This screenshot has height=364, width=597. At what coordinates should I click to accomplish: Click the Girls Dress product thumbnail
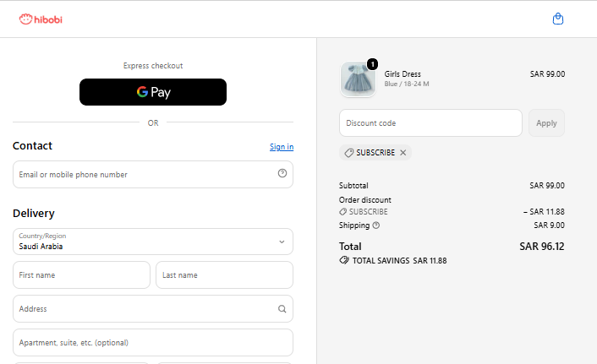(x=358, y=79)
